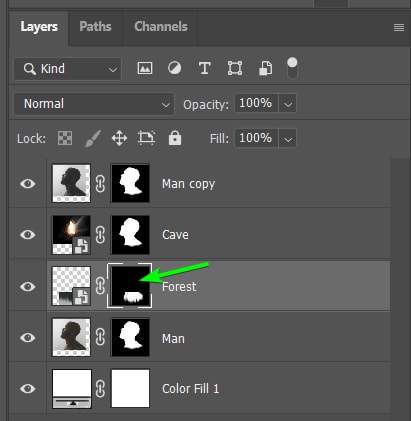Open the Layers panel menu
The image size is (411, 421).
399,27
